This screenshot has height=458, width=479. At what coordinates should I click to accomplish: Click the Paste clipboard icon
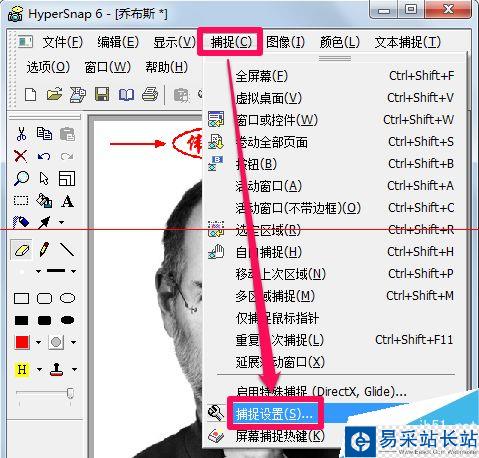pos(67,134)
